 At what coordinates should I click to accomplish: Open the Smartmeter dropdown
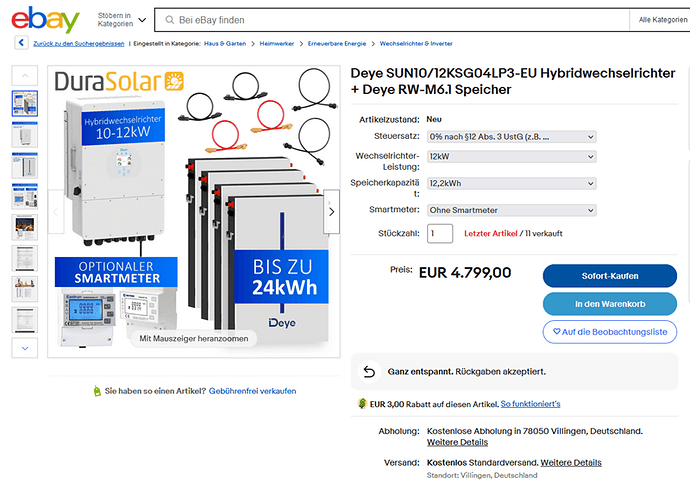coord(512,210)
